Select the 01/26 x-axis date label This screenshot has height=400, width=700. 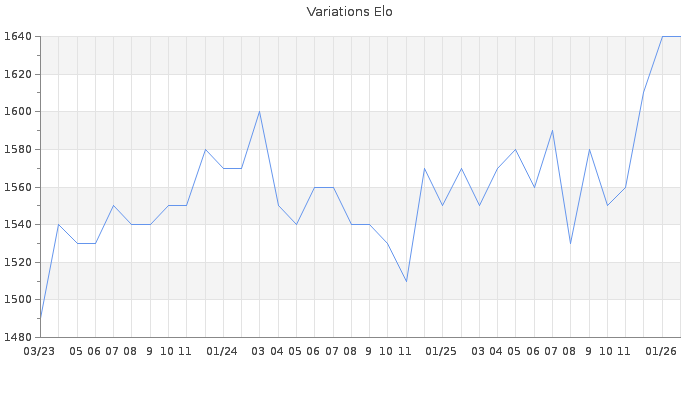pos(661,351)
